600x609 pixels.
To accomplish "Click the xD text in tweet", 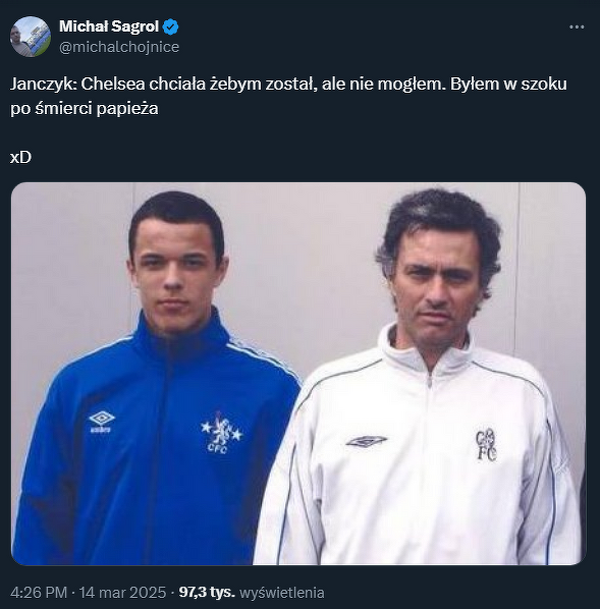I will [21, 157].
